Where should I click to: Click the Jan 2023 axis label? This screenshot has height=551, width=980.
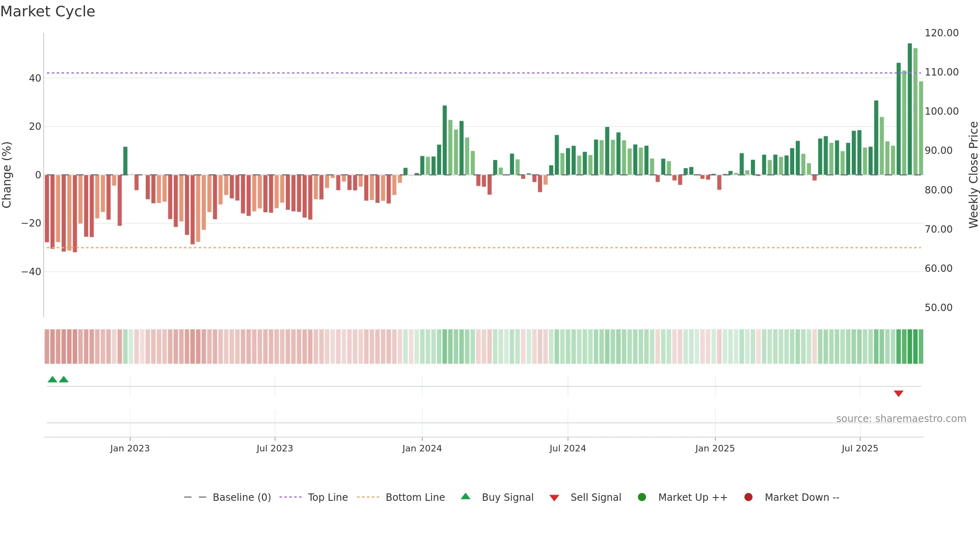(x=130, y=448)
